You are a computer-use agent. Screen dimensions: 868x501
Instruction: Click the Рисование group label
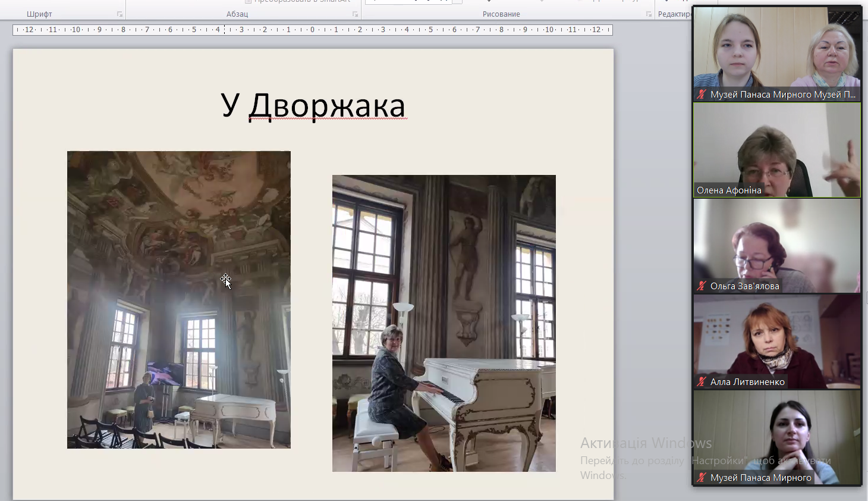[x=501, y=14]
